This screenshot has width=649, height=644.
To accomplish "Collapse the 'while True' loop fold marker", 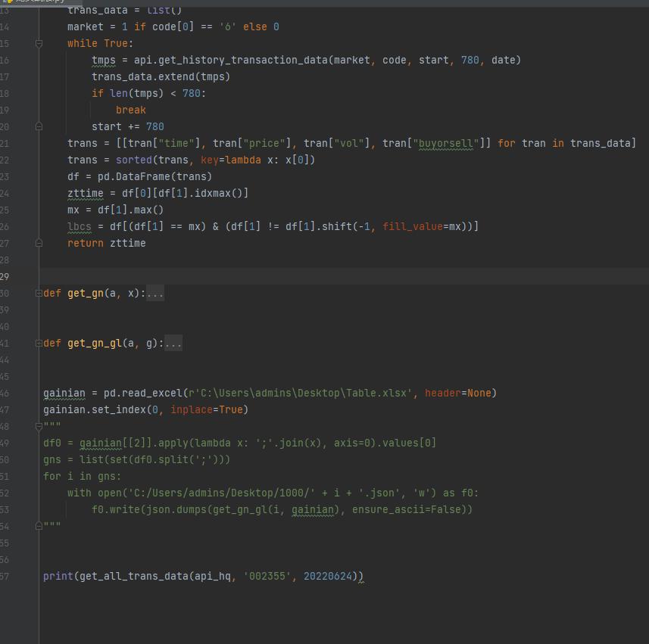I will coord(39,44).
